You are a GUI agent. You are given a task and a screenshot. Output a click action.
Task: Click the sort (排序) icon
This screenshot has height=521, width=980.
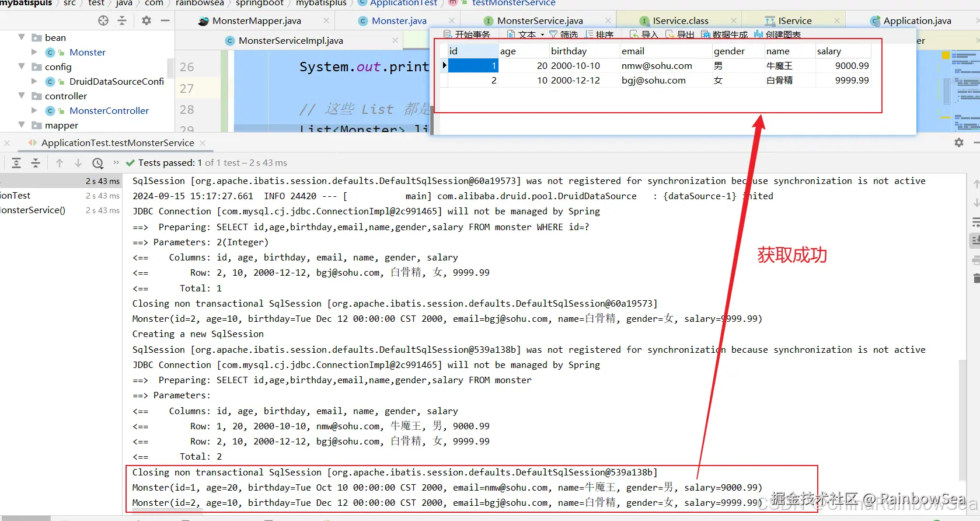click(x=589, y=34)
